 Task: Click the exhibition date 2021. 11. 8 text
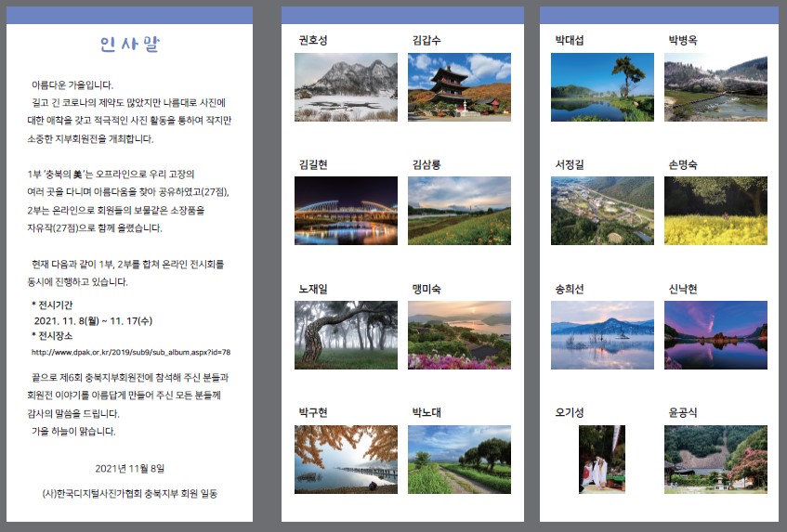pos(85,319)
